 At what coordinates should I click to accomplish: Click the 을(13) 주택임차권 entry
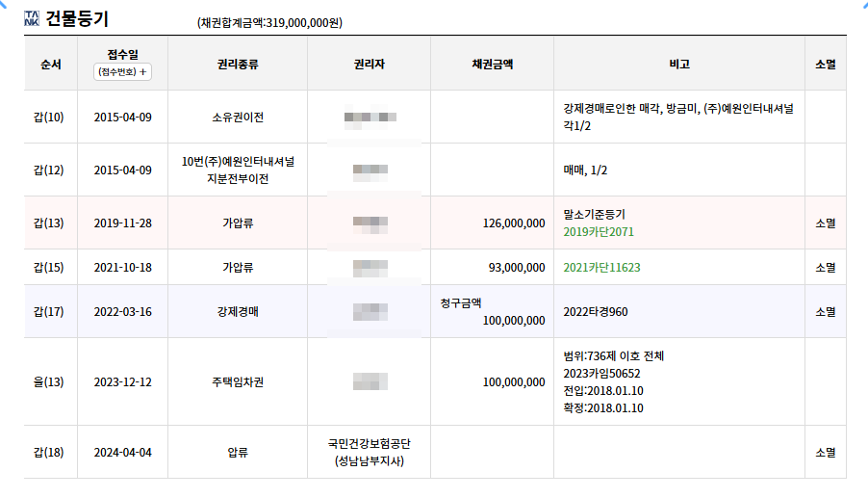pyautogui.click(x=238, y=381)
